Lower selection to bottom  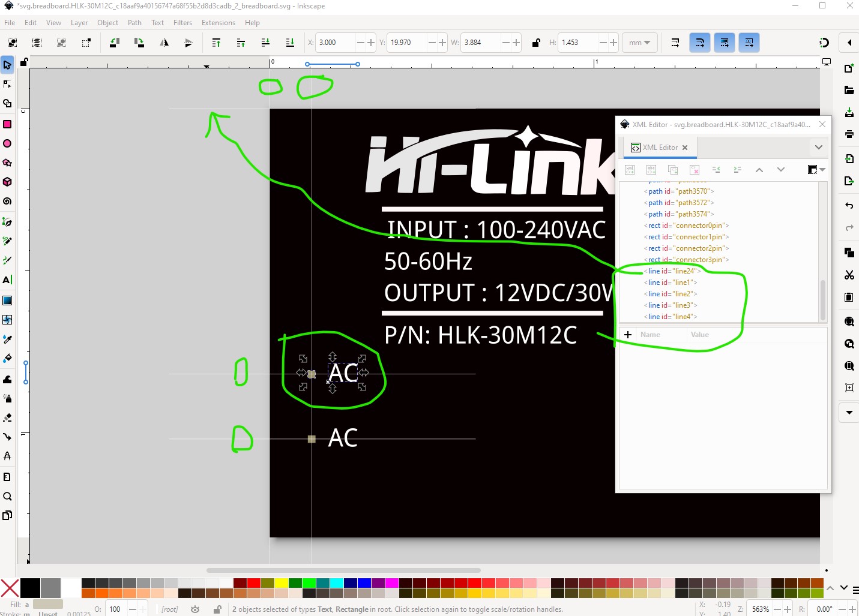tap(290, 43)
